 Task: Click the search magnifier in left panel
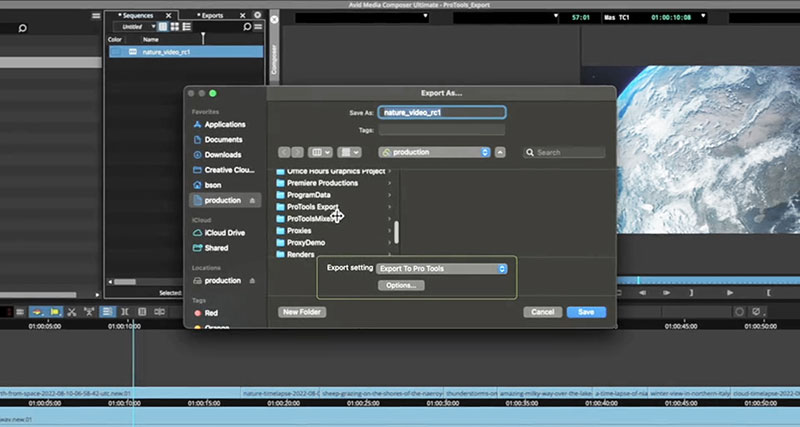[x=22, y=28]
